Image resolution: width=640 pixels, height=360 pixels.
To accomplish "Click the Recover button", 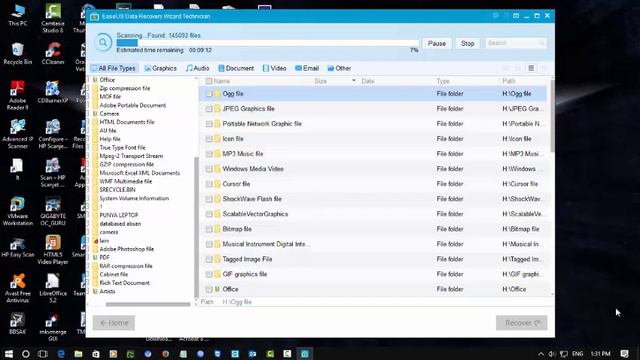I will pyautogui.click(x=522, y=323).
